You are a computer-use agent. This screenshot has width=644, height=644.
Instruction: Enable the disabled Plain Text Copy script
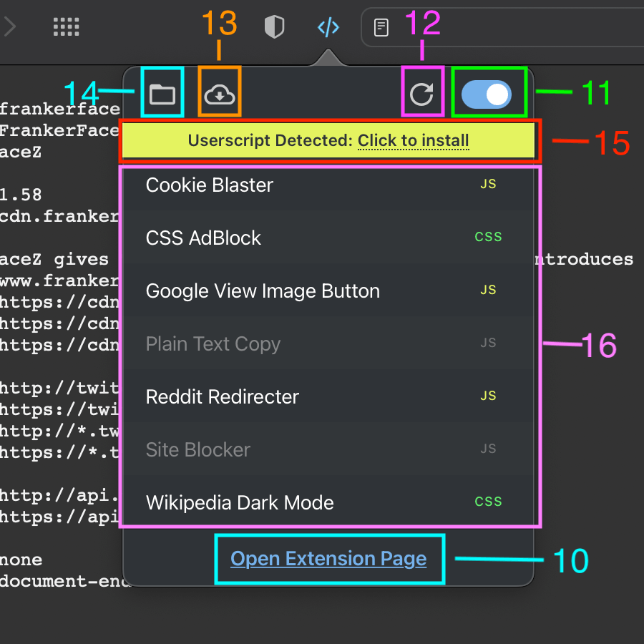point(328,343)
